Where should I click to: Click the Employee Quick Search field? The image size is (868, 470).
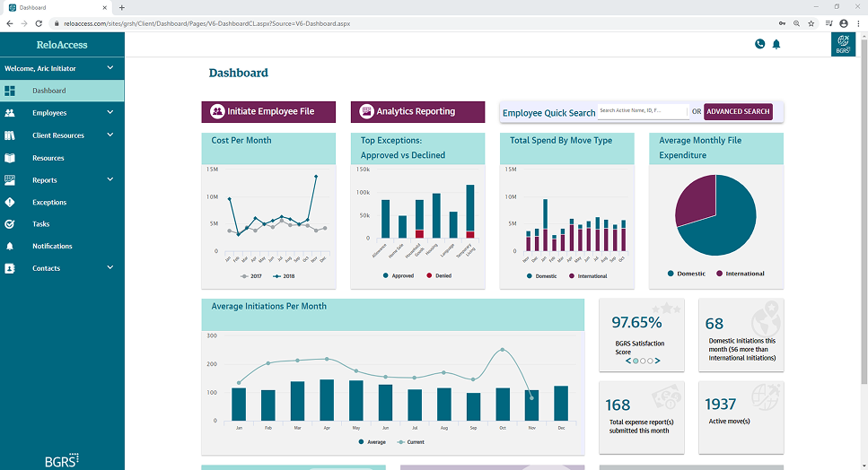click(644, 111)
